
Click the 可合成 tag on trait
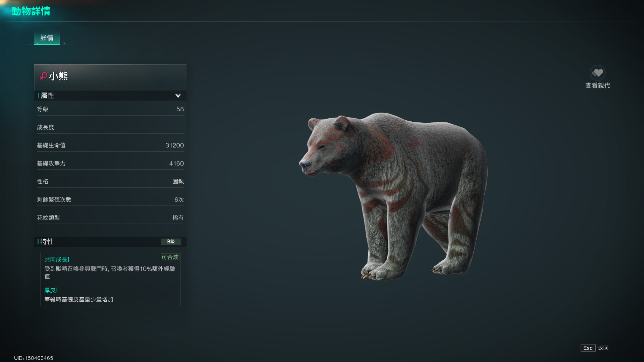point(170,257)
